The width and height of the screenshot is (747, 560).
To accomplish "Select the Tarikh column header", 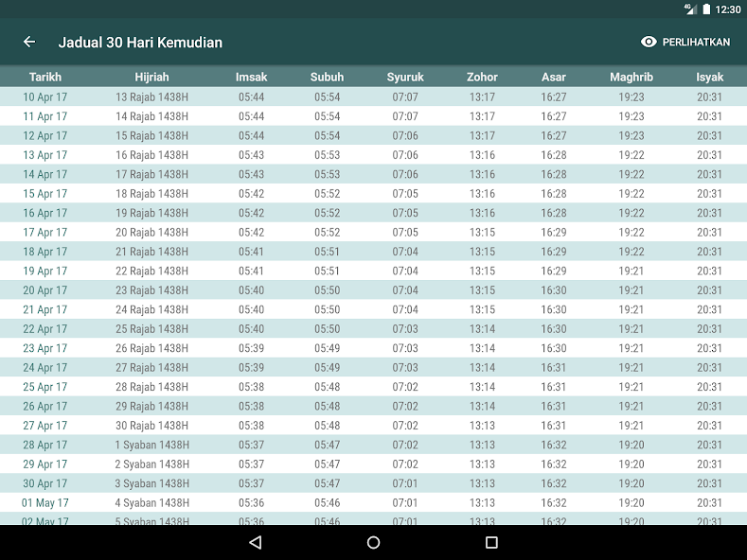I will coord(44,78).
